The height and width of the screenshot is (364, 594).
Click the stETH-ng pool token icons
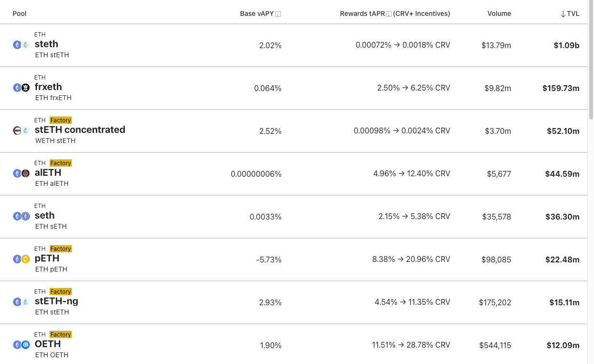click(21, 302)
